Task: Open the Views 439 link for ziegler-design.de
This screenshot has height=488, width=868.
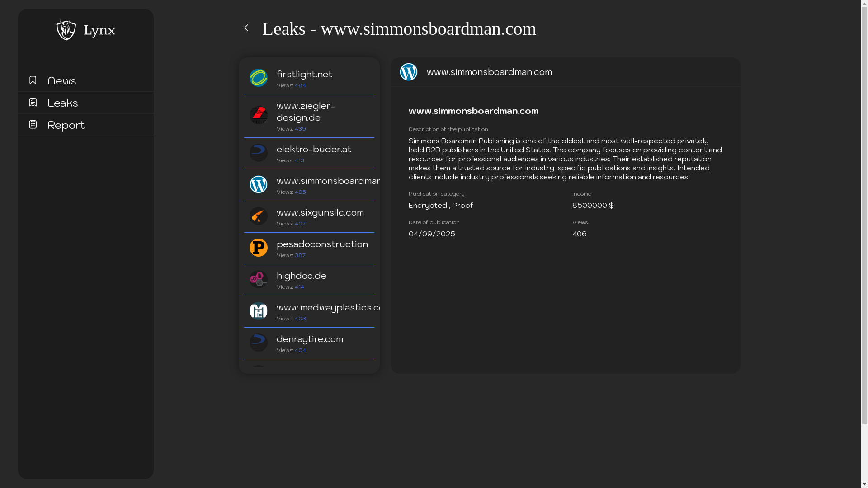Action: click(300, 129)
